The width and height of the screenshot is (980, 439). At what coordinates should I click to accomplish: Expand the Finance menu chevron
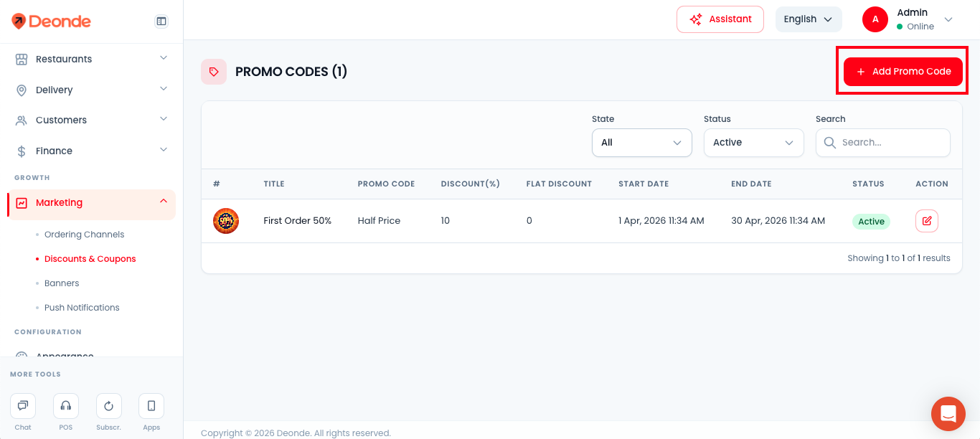pos(164,150)
